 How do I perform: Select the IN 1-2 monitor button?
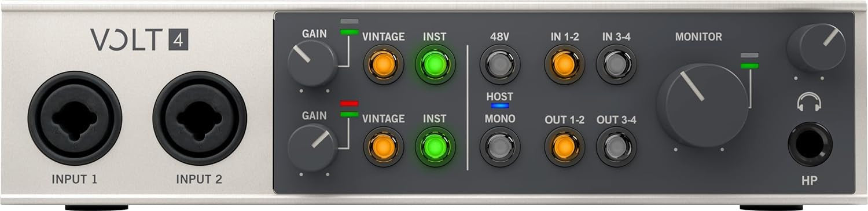click(x=564, y=64)
